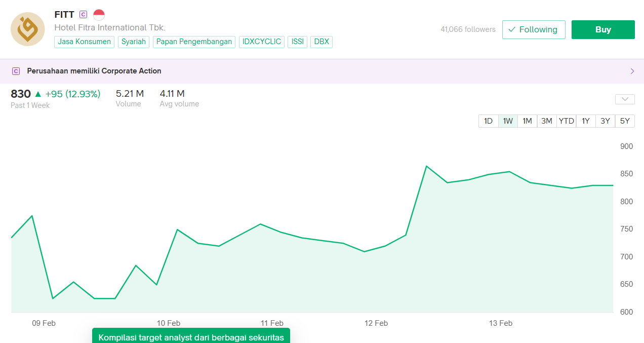Open the Kompilasi target analyst tooltip
Screen dimensions: 644x343
pos(191,337)
